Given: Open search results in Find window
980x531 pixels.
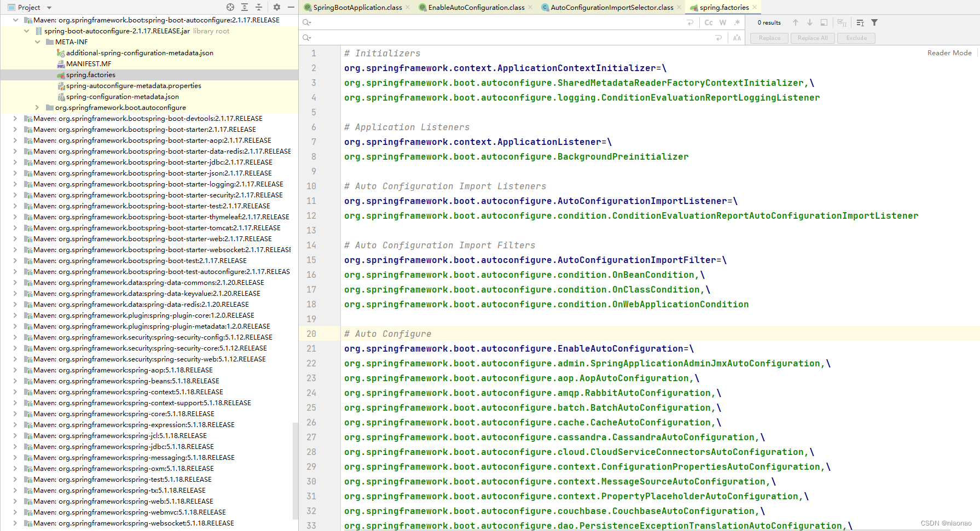Looking at the screenshot, I should [x=824, y=22].
